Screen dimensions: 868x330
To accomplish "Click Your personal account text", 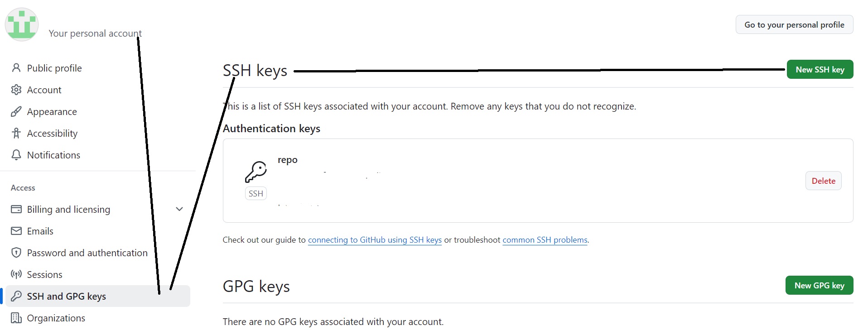I will pyautogui.click(x=95, y=33).
